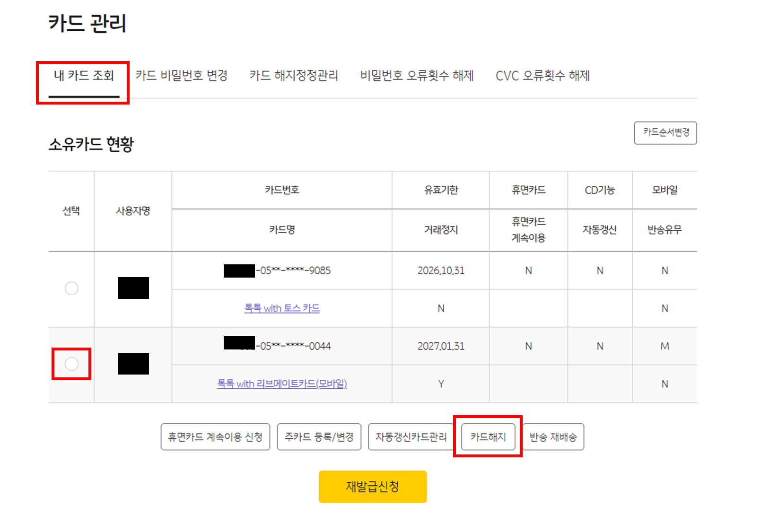Click expiry date 2026.10.31
Viewport: 770px width, 532px height.
pyautogui.click(x=441, y=270)
